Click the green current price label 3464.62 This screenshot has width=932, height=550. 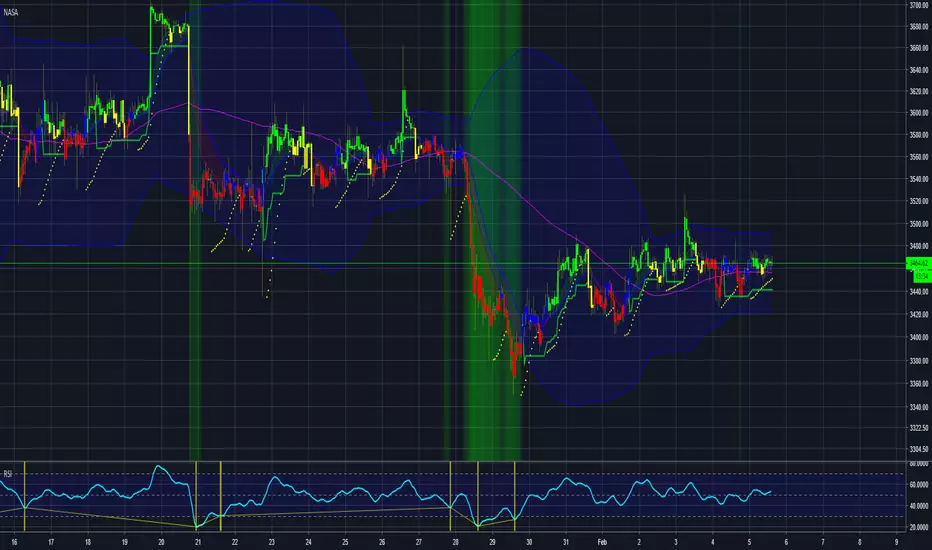pos(919,263)
